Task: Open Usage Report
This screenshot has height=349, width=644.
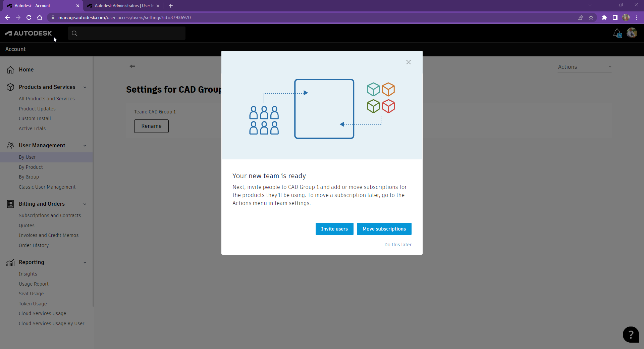Action: [34, 284]
